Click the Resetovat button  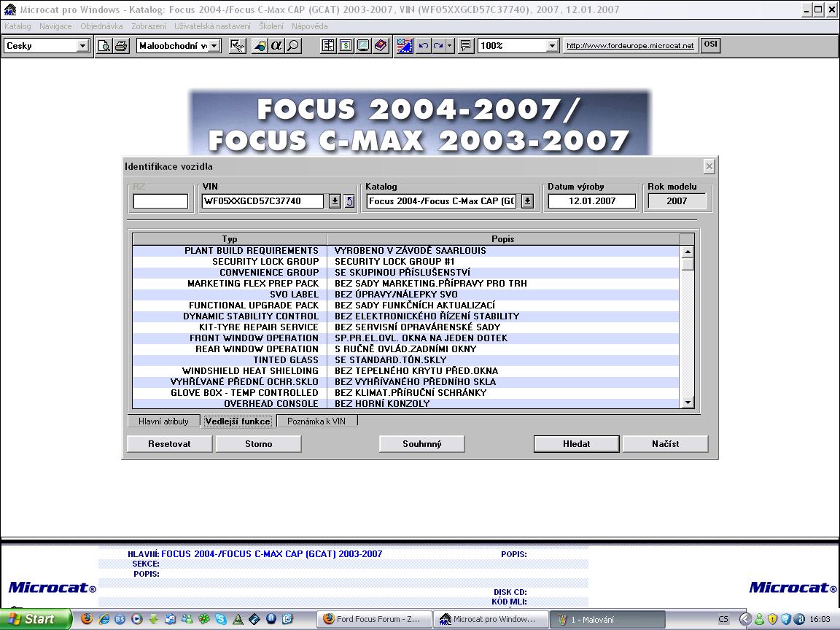(x=169, y=443)
